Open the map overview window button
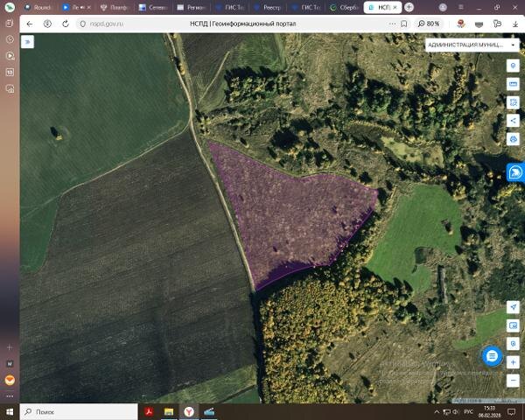 (x=513, y=325)
